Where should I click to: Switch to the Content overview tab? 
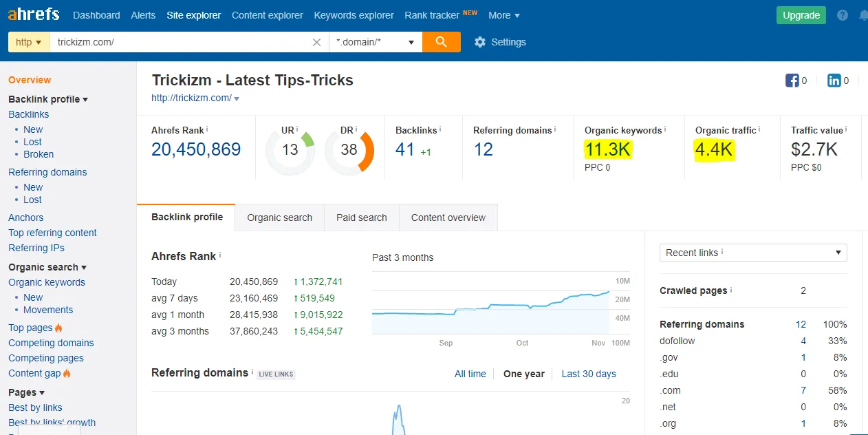(x=448, y=217)
